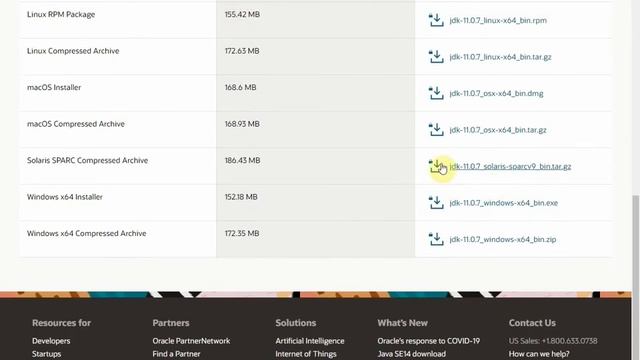
Task: Click download icon for Solaris SPARC archive
Action: (x=436, y=166)
